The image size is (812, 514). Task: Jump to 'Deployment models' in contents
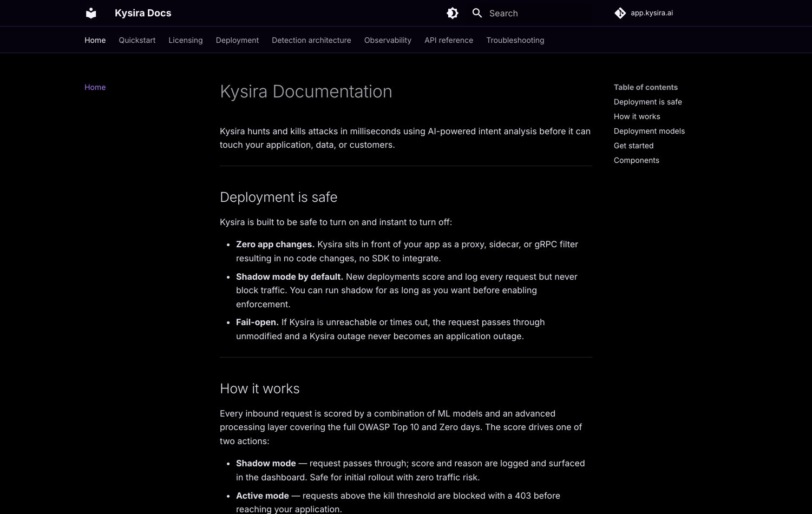tap(650, 131)
